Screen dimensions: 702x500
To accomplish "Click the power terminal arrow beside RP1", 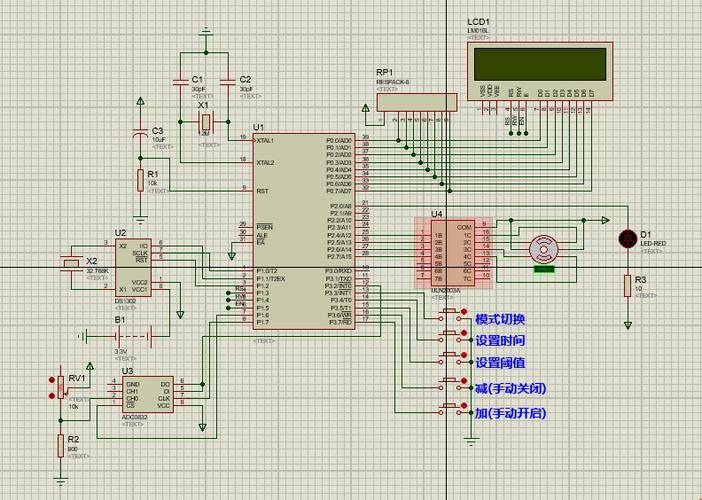I will (366, 108).
